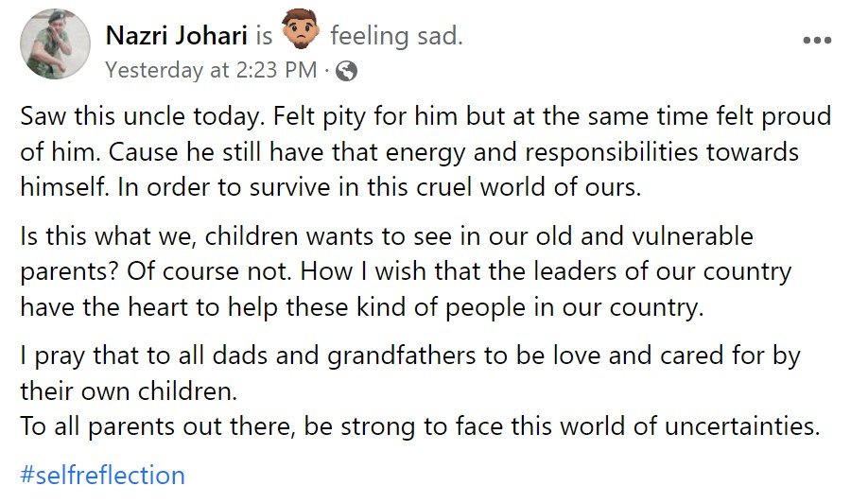Click the "feeling sad" status text
This screenshot has height=503, width=868.
pos(395,37)
